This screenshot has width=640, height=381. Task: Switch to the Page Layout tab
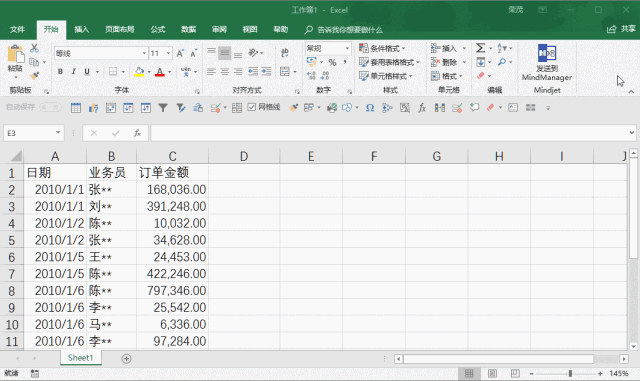120,29
